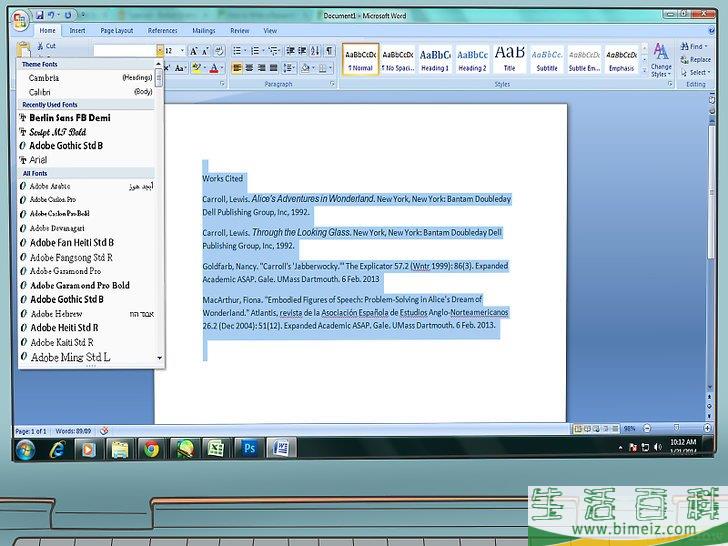Sort the selected text alphabetically
The width and height of the screenshot is (728, 546).
315,51
